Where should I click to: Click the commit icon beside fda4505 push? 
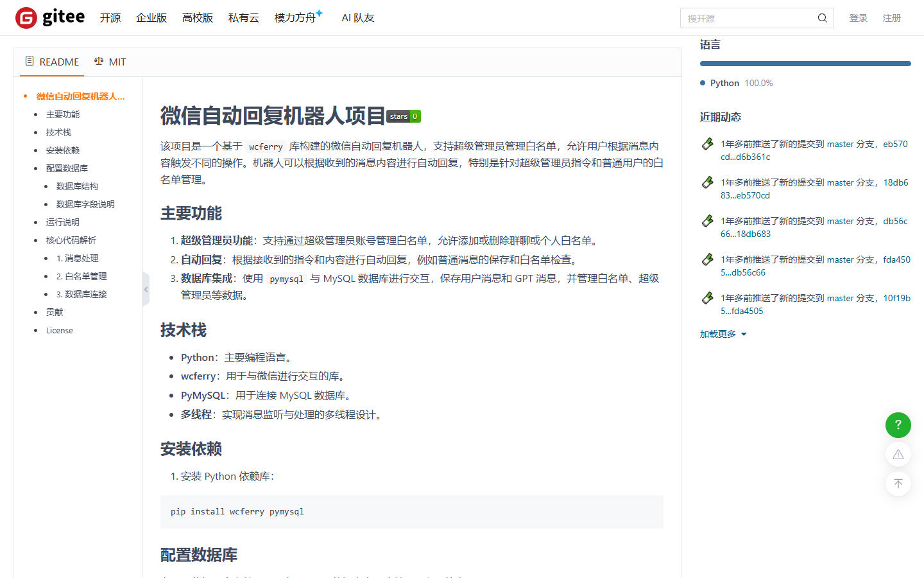(x=707, y=259)
